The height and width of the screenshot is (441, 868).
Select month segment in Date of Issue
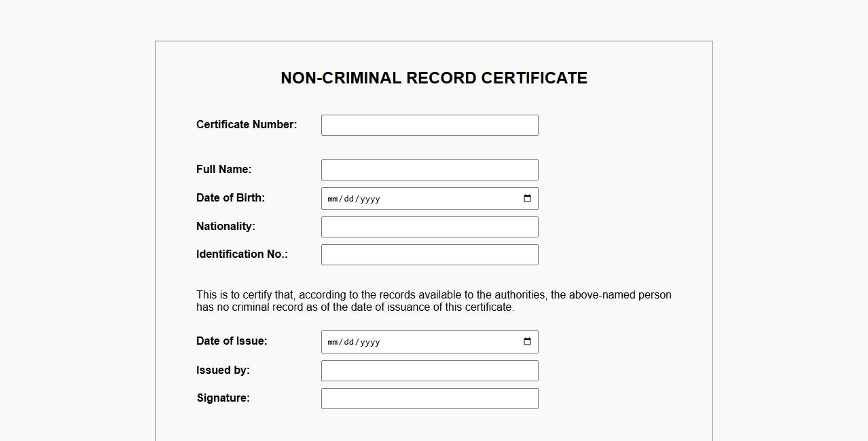333,342
